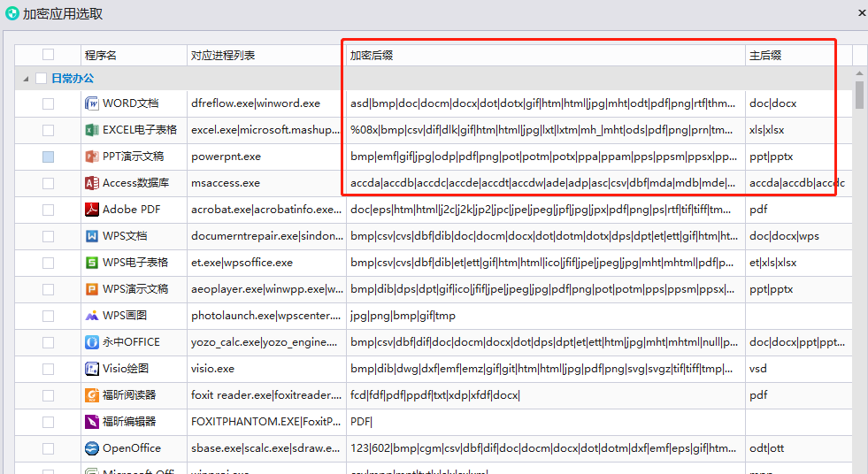Check the 永中OFFICE row checkbox

pos(48,342)
